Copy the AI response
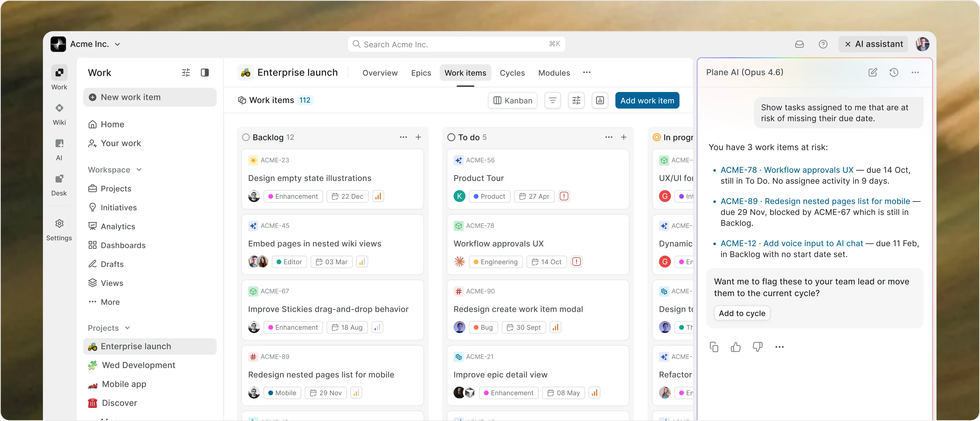The width and height of the screenshot is (980, 421). (x=714, y=347)
